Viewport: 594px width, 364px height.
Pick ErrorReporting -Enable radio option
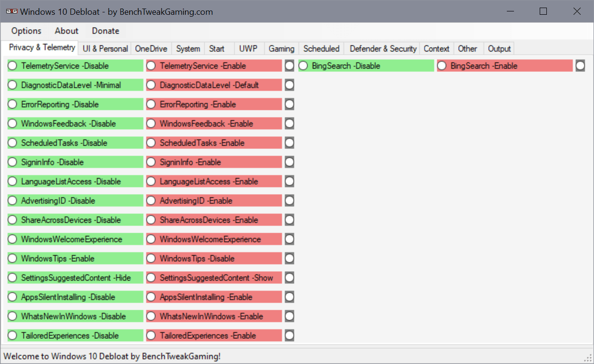coord(214,104)
